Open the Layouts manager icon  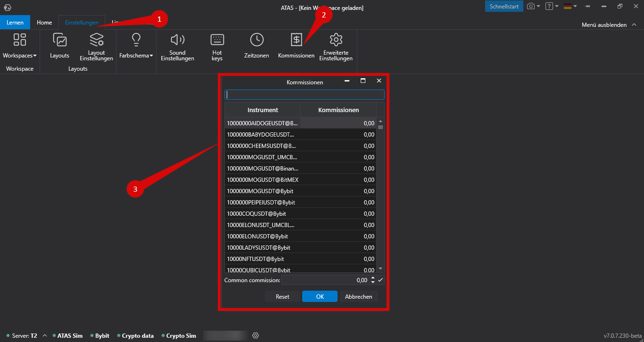(x=59, y=40)
